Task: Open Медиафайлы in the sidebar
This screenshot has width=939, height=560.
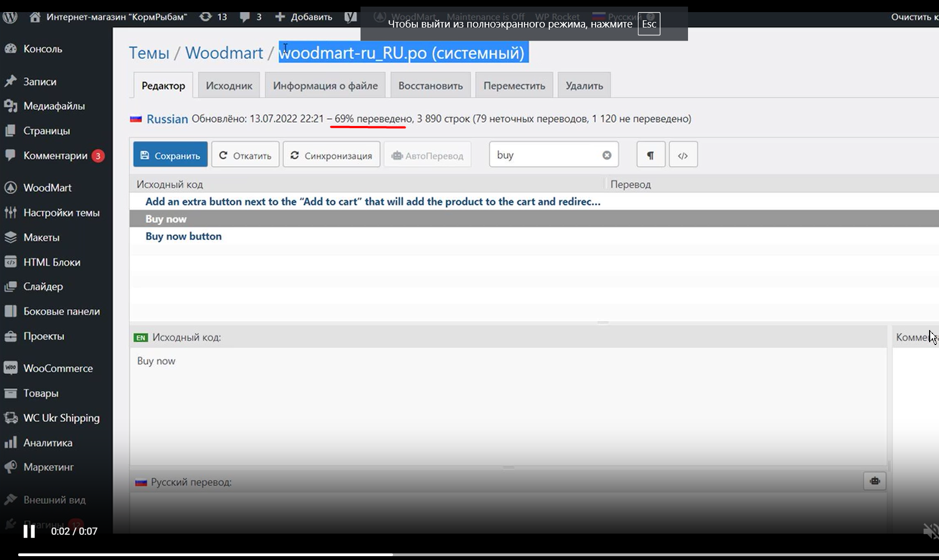Action: [54, 106]
